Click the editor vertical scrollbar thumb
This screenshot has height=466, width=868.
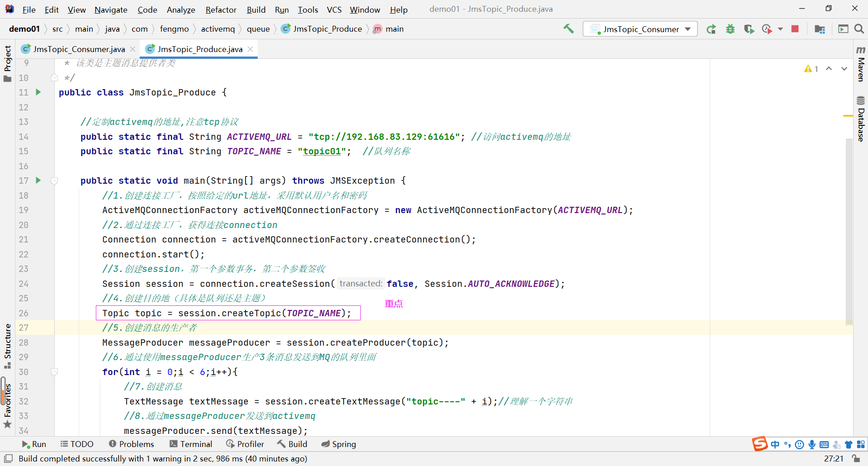[x=849, y=232]
